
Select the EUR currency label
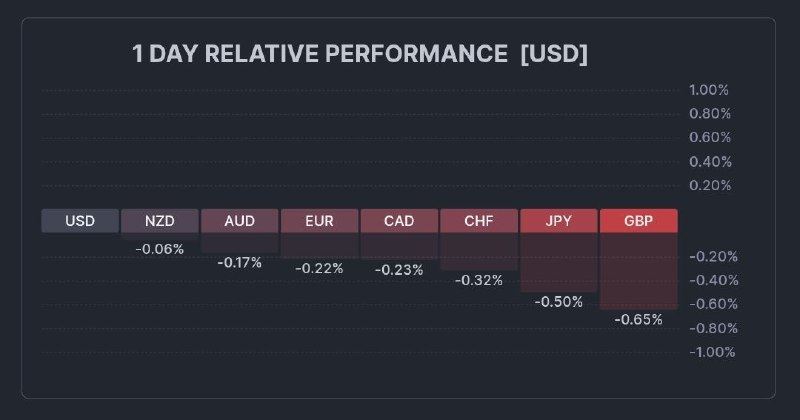click(x=319, y=221)
